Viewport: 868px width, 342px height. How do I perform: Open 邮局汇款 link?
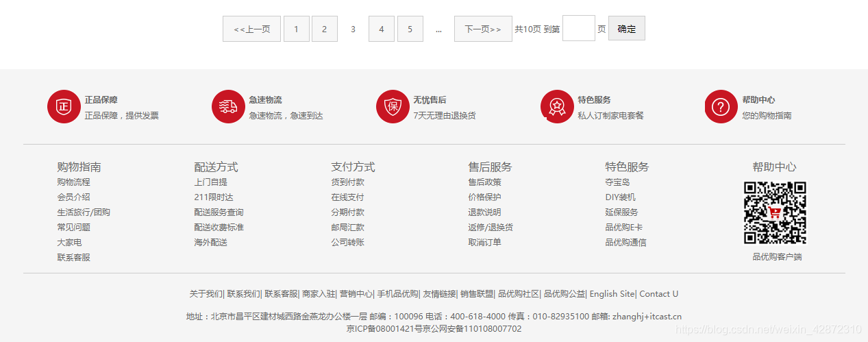click(347, 228)
